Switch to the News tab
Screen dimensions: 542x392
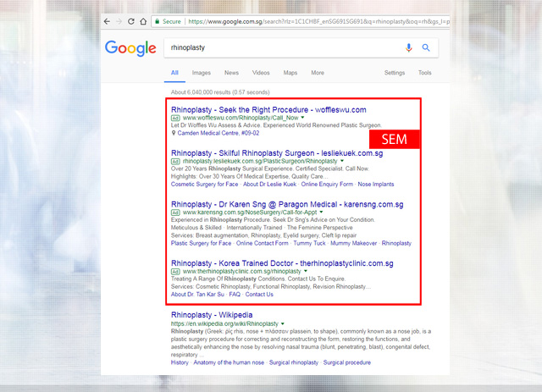231,73
